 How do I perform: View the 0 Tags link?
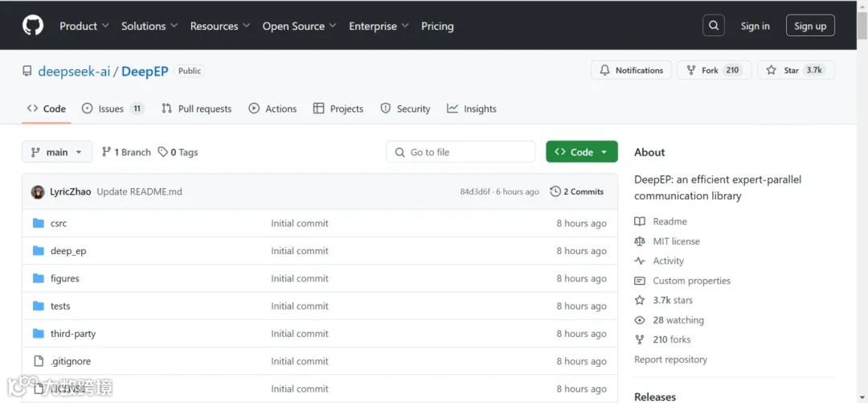click(x=178, y=152)
